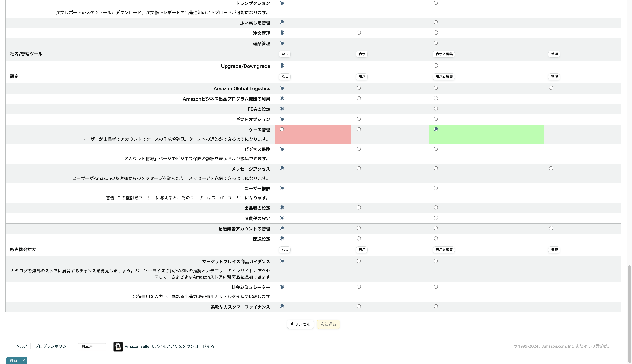Select 表示 for Amazonビジネス出品プログラム機能の利用
Image resolution: width=632 pixels, height=364 pixels.
[359, 99]
